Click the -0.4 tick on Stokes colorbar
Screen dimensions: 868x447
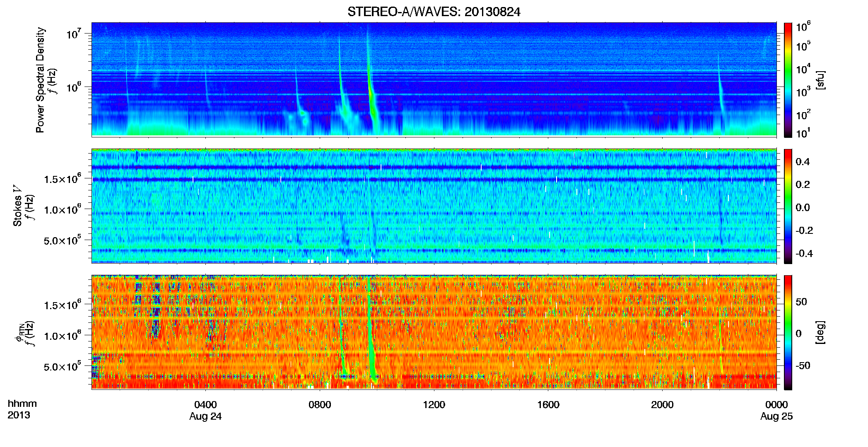click(804, 253)
